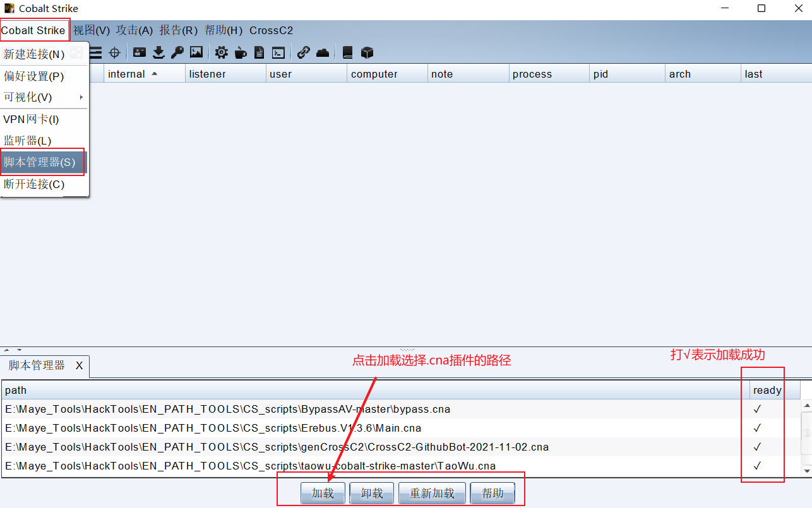
Task: Open the 报告(R) menu
Action: pos(179,30)
